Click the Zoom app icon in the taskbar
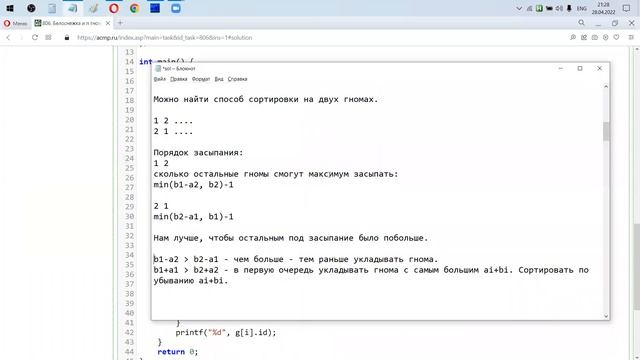Screen dimensions: 640x360 pos(176,8)
